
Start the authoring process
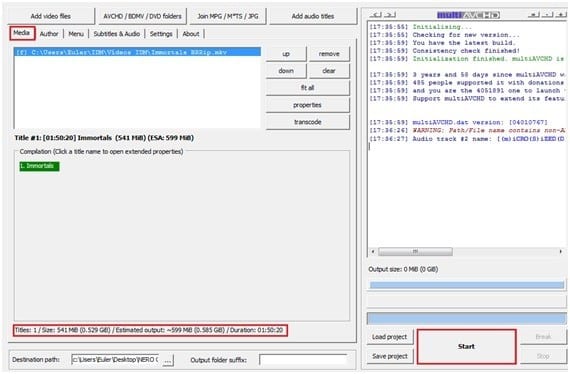pos(466,346)
